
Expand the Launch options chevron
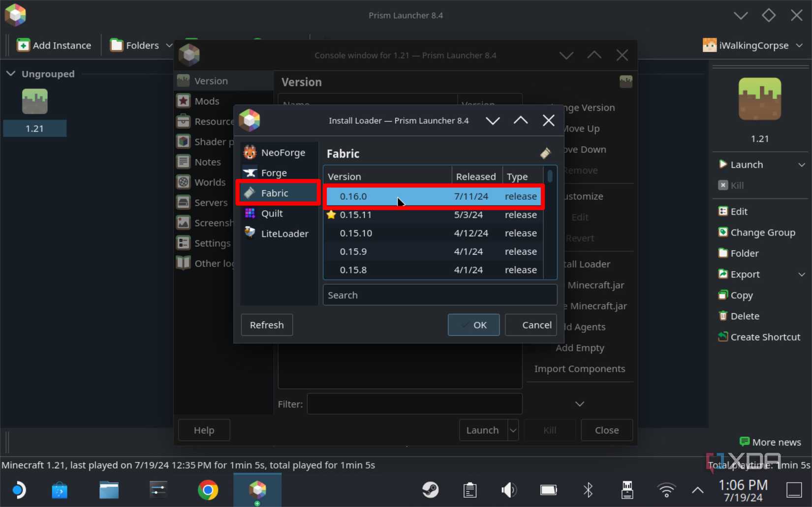coord(802,164)
